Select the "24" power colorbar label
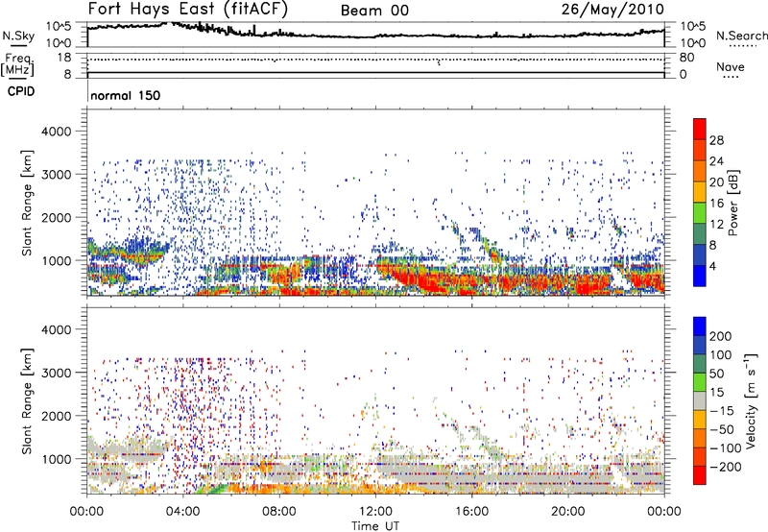 [716, 161]
